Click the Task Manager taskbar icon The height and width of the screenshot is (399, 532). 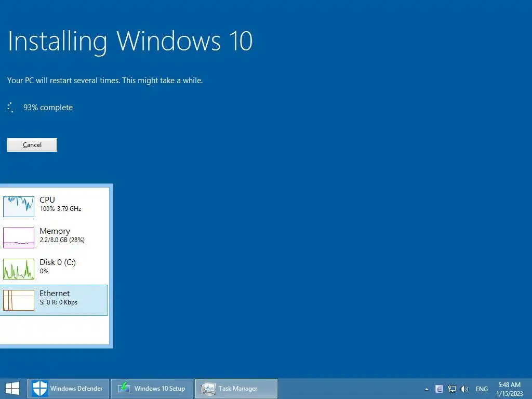pos(208,389)
